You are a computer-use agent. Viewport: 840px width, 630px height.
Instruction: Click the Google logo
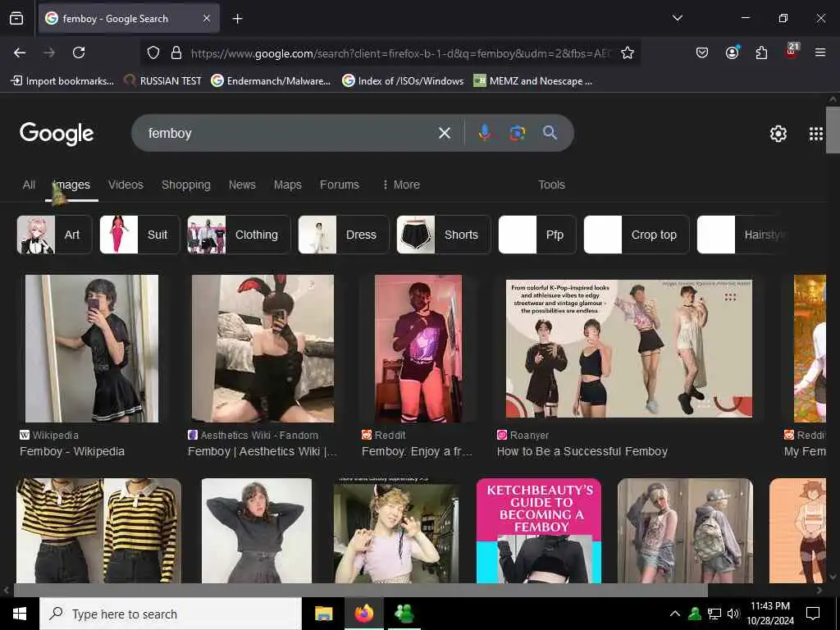pos(57,134)
